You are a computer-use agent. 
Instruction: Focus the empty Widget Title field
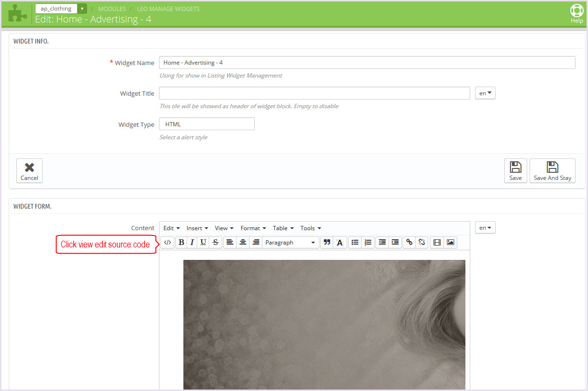pos(315,93)
